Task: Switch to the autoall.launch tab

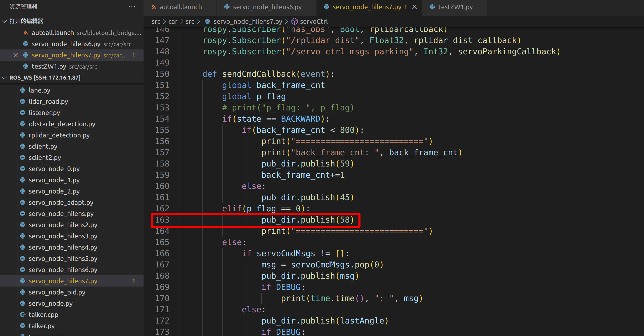Action: [181, 7]
